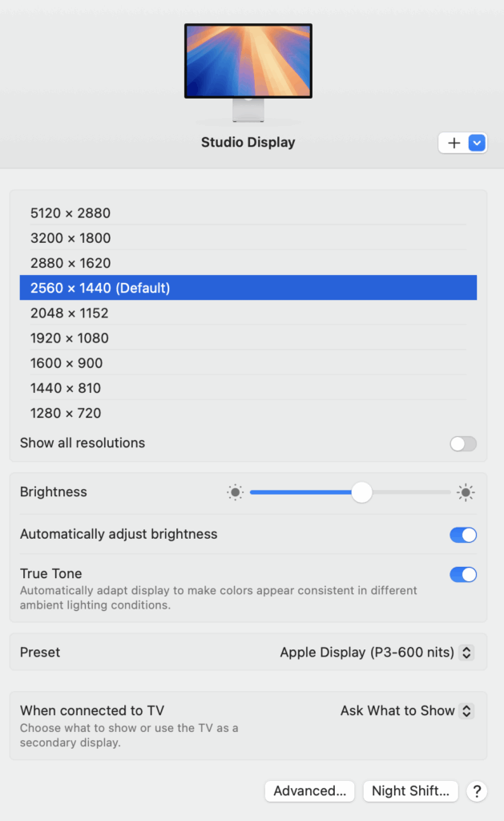This screenshot has height=821, width=504.
Task: Switch to 1280 × 720 resolution
Action: [248, 413]
